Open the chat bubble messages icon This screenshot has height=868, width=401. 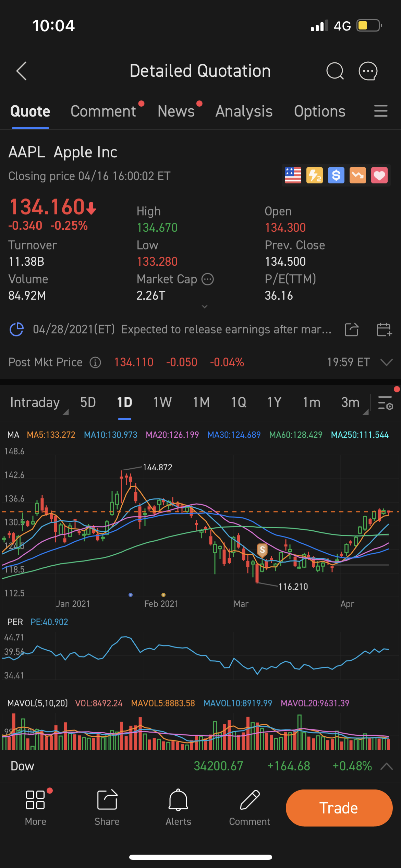[368, 71]
